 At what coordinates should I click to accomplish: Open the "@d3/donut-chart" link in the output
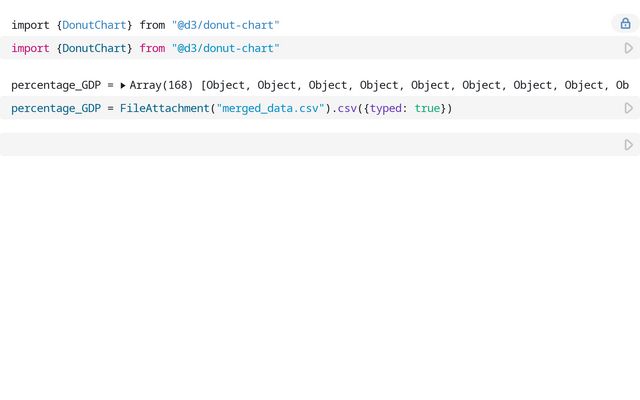[226, 25]
